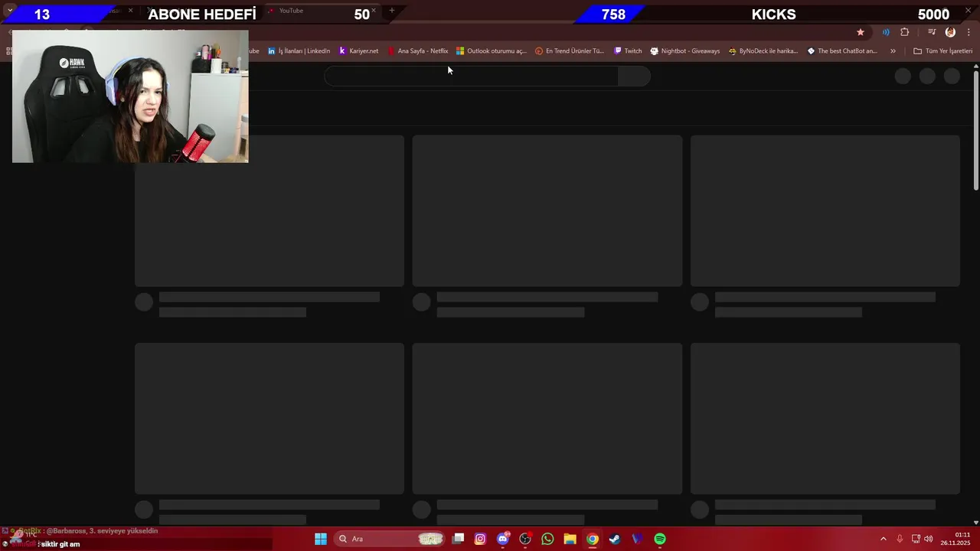The image size is (980, 551).
Task: Close the YouTube tab
Action: click(x=374, y=11)
